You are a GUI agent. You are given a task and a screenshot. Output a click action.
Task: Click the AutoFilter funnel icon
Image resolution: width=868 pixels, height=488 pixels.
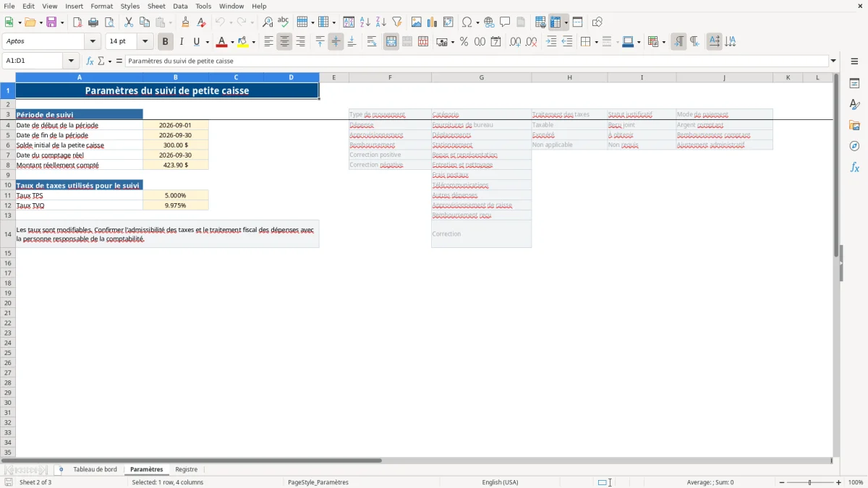coord(396,22)
